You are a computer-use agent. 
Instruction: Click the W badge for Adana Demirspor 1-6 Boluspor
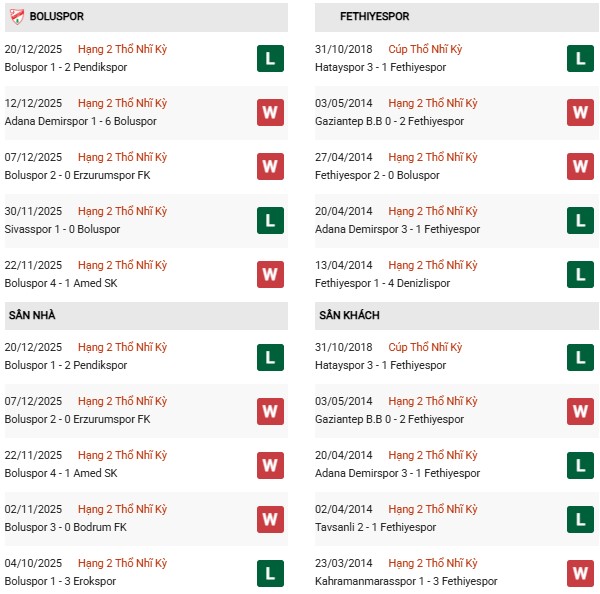click(269, 112)
